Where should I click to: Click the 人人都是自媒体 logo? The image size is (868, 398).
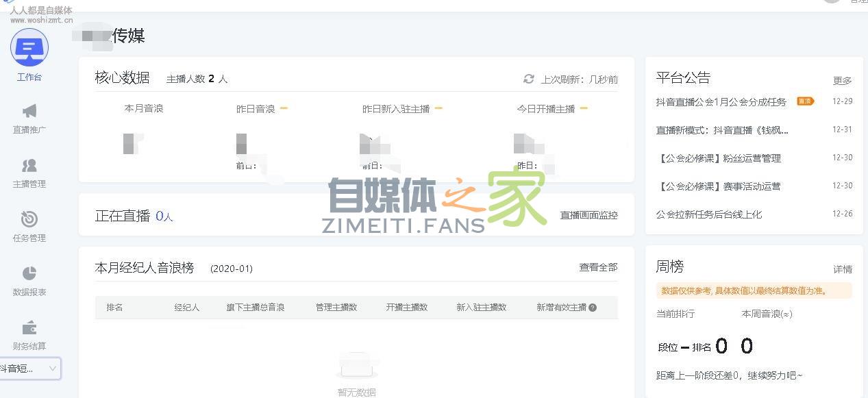point(41,10)
